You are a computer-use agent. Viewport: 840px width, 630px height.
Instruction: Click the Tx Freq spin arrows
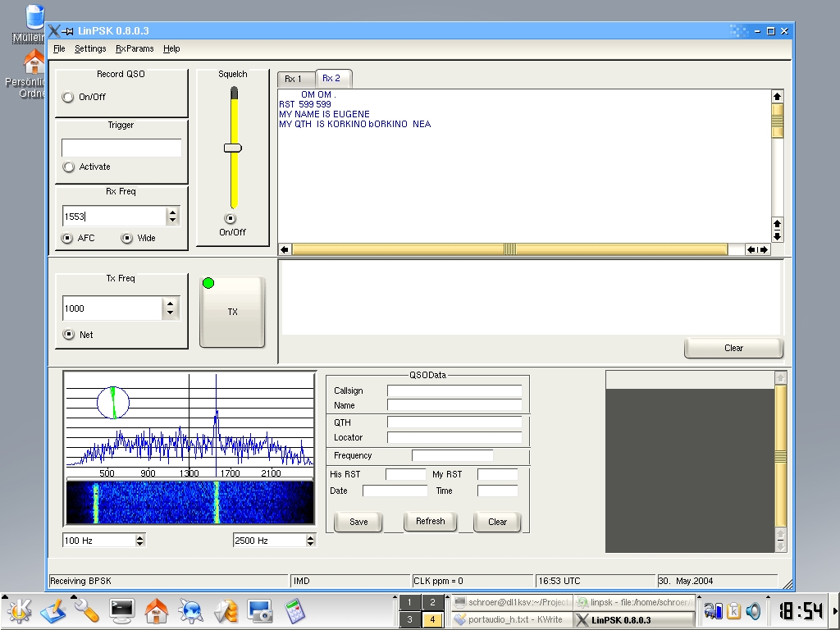click(x=170, y=308)
